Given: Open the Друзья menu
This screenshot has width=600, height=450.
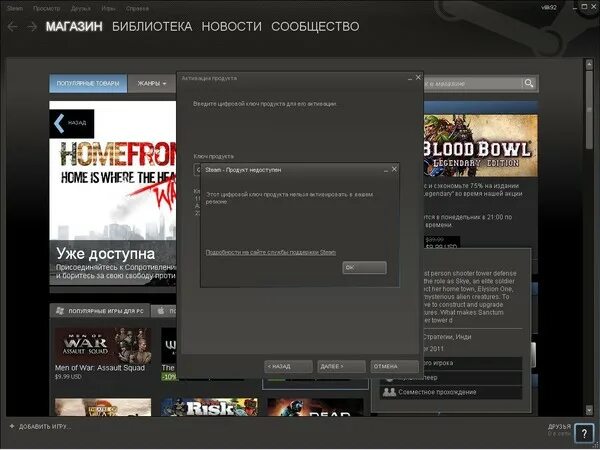Looking at the screenshot, I should [x=81, y=8].
